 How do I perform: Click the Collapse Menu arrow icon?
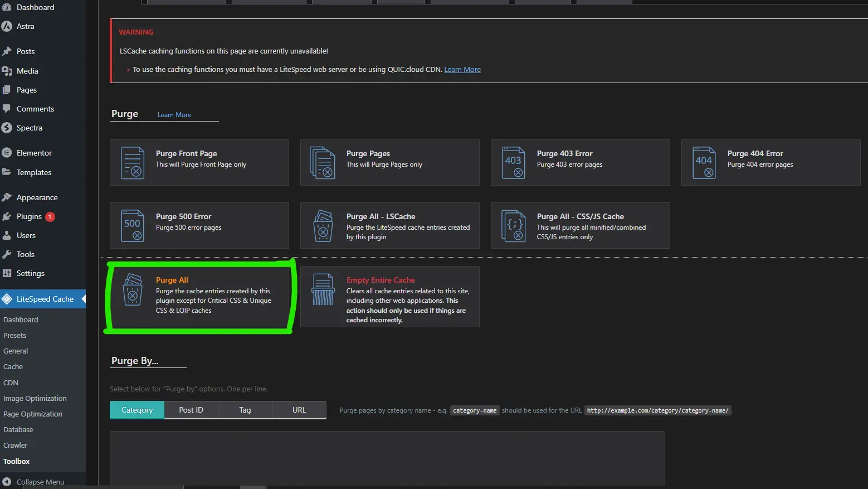click(7, 482)
